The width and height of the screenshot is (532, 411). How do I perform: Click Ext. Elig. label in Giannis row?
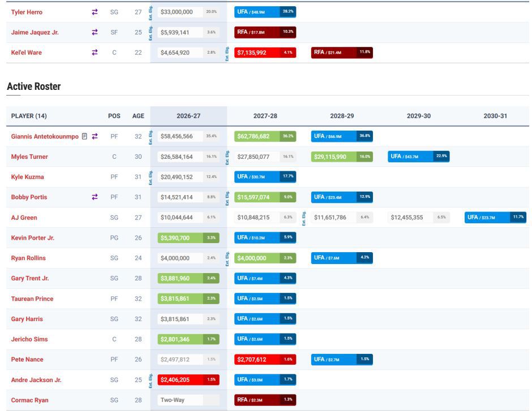[x=151, y=137]
